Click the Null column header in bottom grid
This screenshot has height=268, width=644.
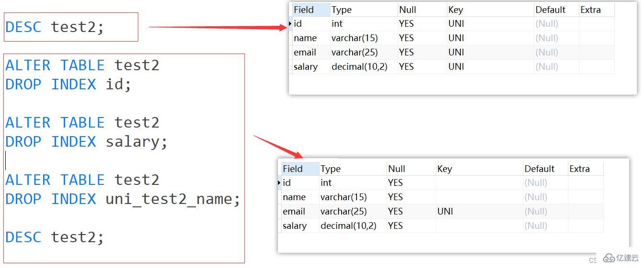coord(411,169)
